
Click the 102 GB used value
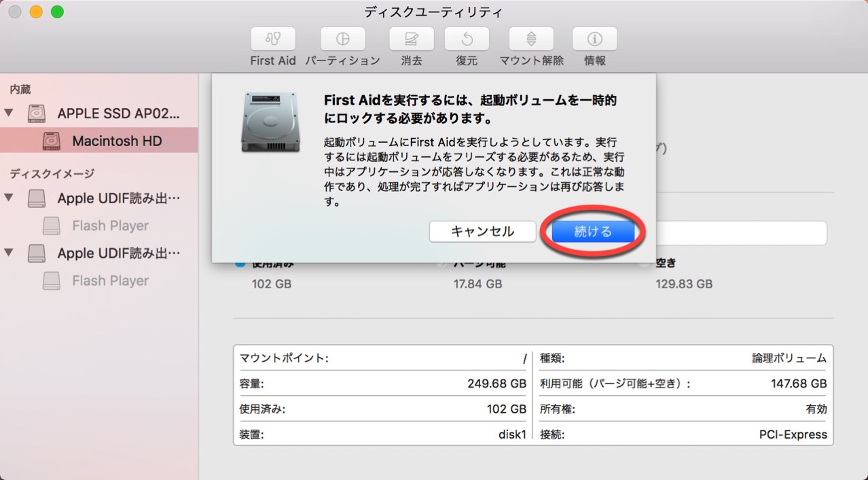[272, 284]
